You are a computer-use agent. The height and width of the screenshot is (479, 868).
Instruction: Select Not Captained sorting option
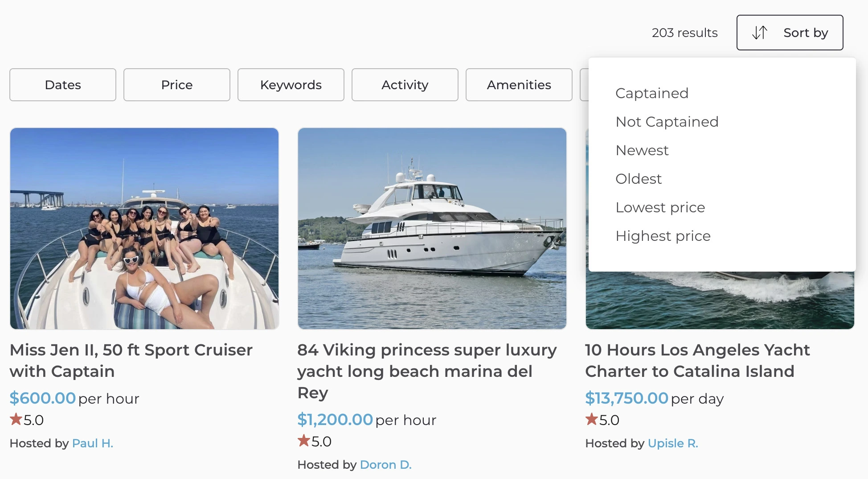667,121
